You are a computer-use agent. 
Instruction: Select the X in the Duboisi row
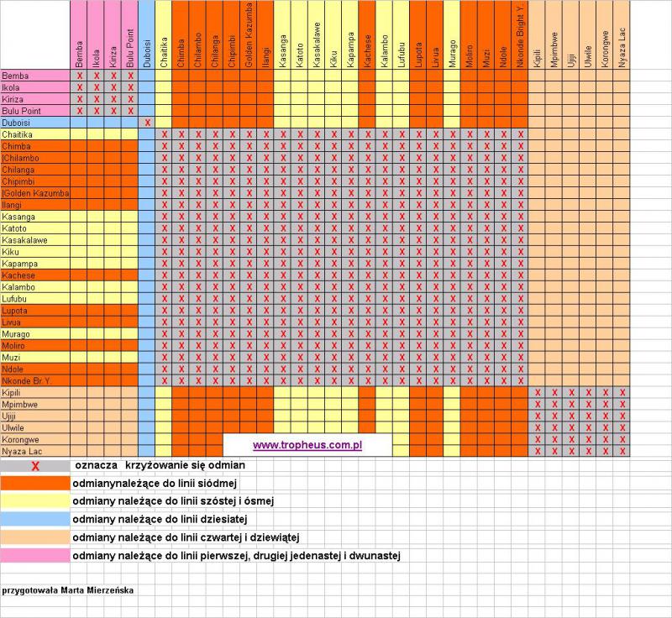[147, 123]
